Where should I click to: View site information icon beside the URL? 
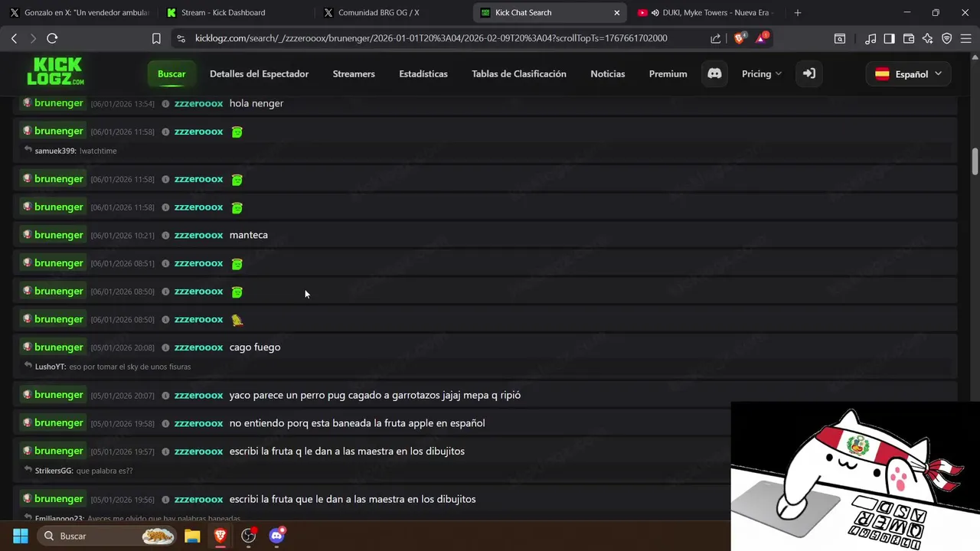(181, 38)
